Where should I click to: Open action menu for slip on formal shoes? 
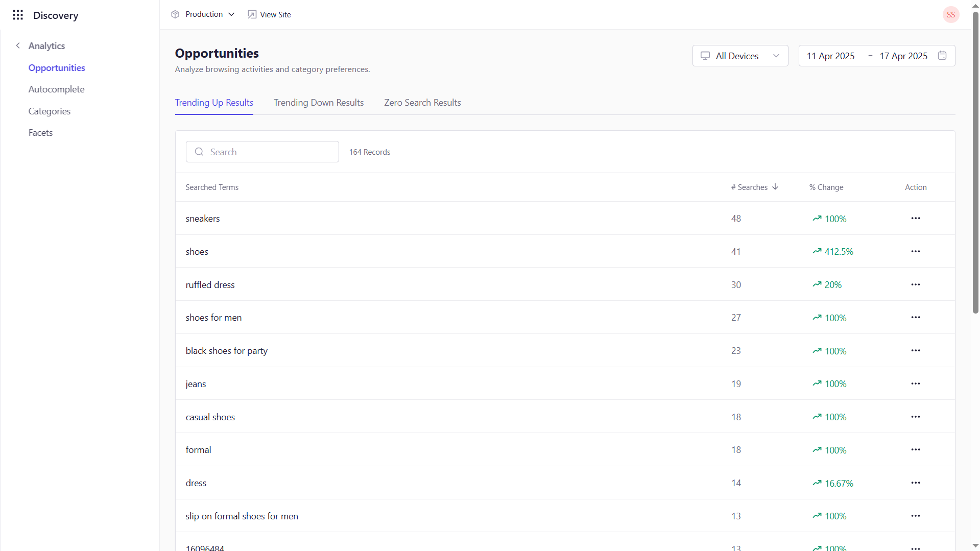915,516
